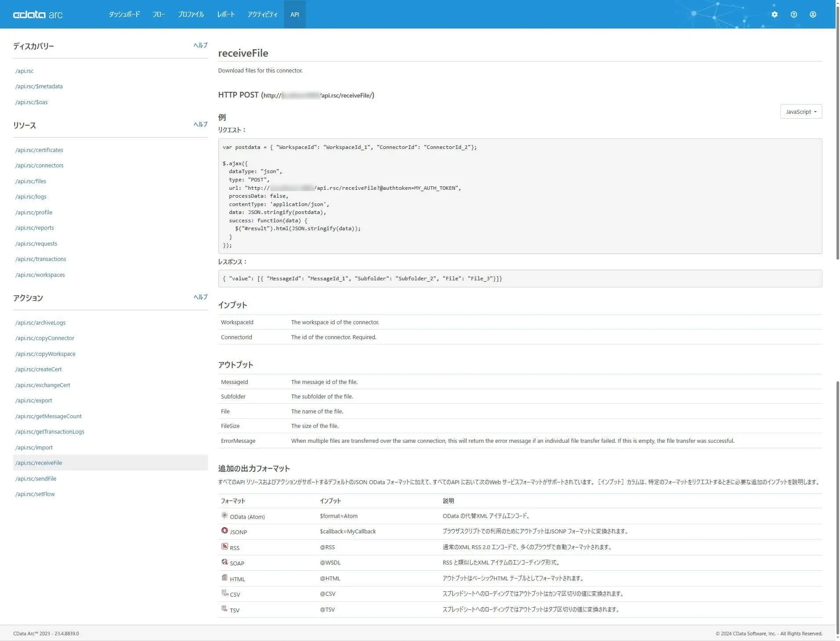
Task: Click the Subfolder output name
Action: (233, 396)
